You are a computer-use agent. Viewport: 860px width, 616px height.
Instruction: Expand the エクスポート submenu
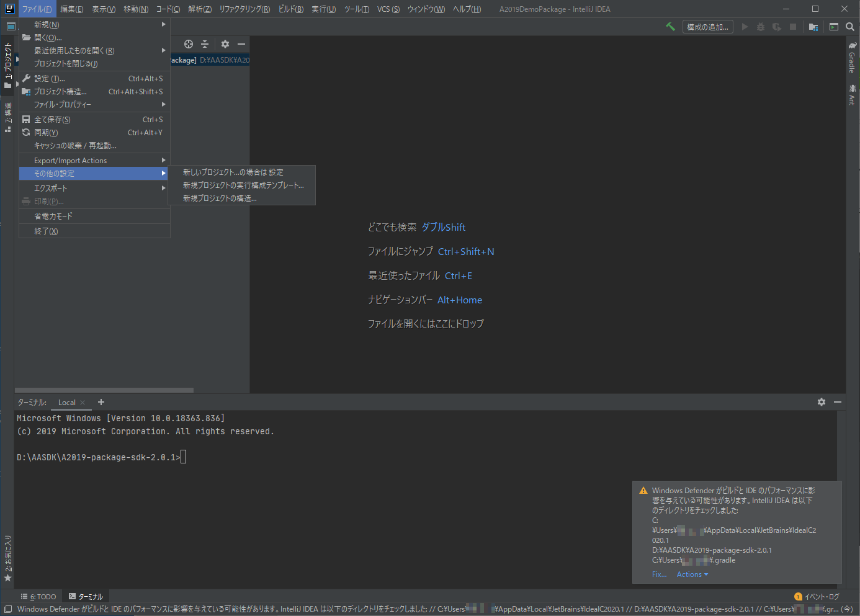(x=94, y=188)
